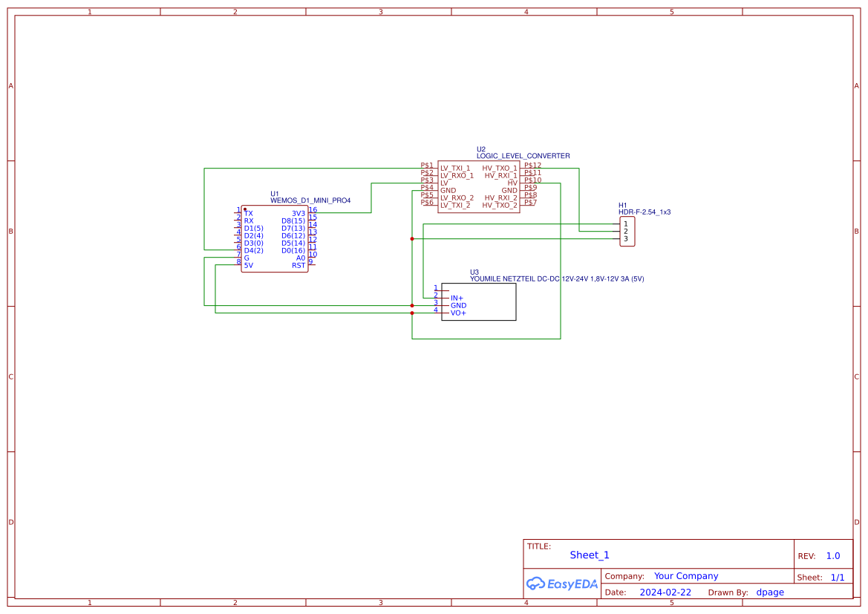This screenshot has width=868, height=614.
Task: Click the HV_TXO_1 pin on converter
Action: point(500,169)
